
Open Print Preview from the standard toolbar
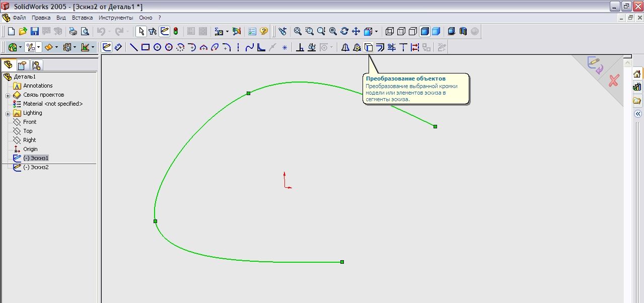(x=85, y=31)
